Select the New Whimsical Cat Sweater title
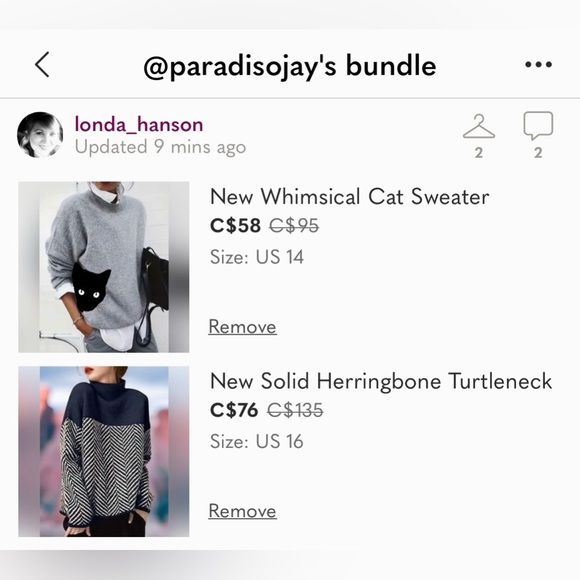 click(x=350, y=196)
